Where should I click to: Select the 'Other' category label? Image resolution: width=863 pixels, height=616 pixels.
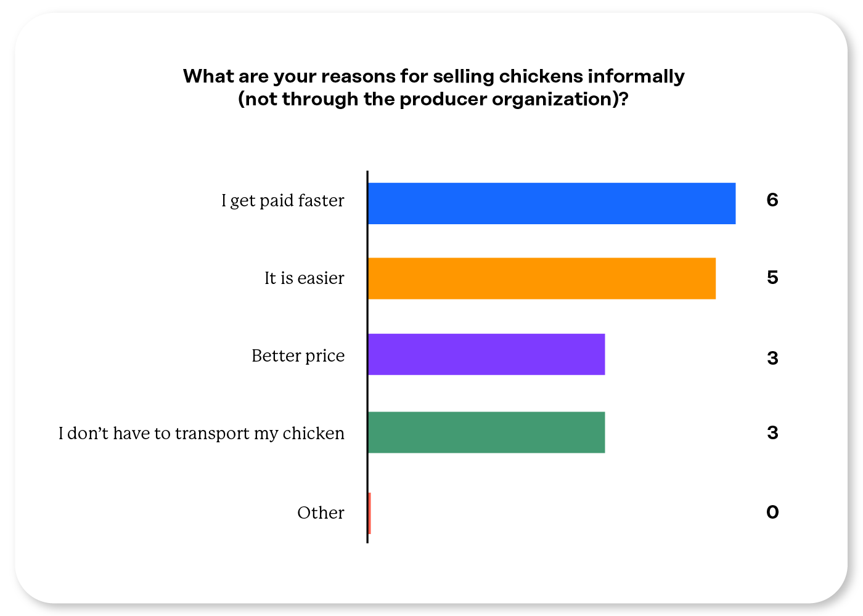click(321, 513)
